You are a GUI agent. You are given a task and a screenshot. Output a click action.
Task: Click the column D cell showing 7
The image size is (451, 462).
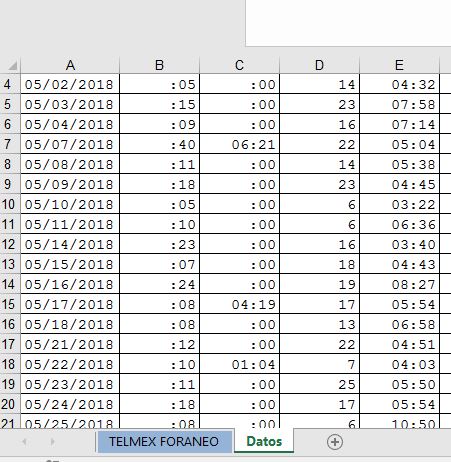[x=319, y=364]
